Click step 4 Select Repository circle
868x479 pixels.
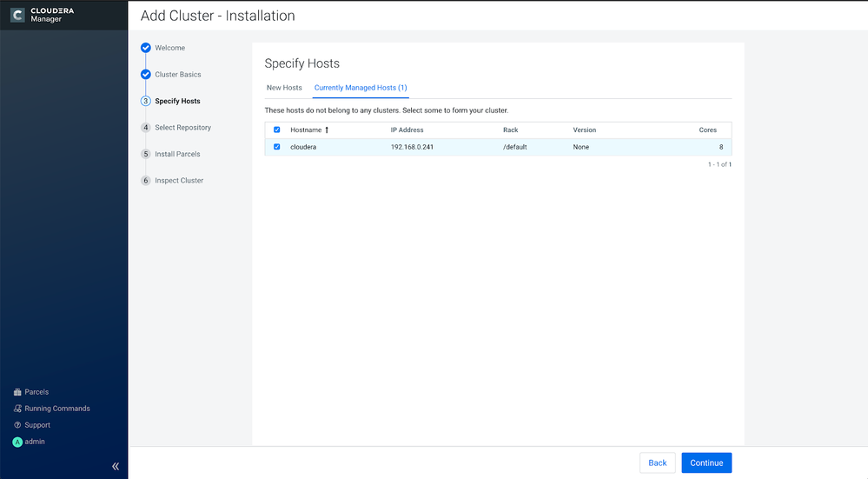pyautogui.click(x=146, y=128)
